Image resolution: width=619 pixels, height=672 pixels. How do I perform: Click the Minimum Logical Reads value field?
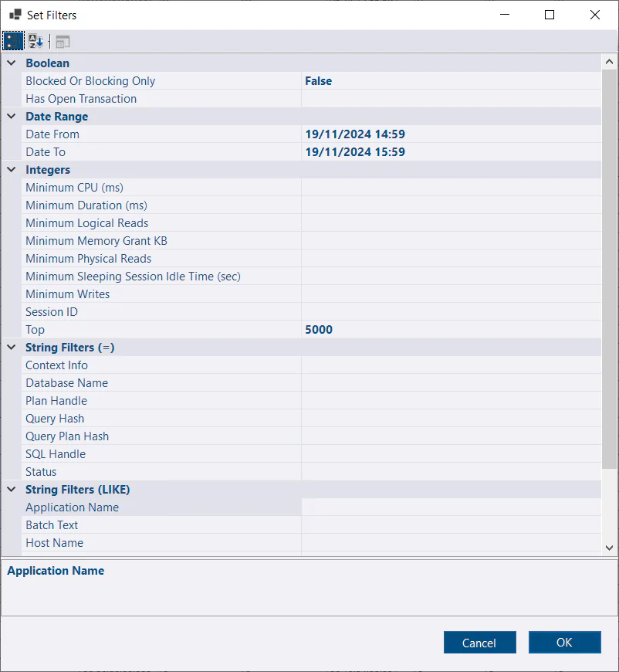[x=451, y=223]
